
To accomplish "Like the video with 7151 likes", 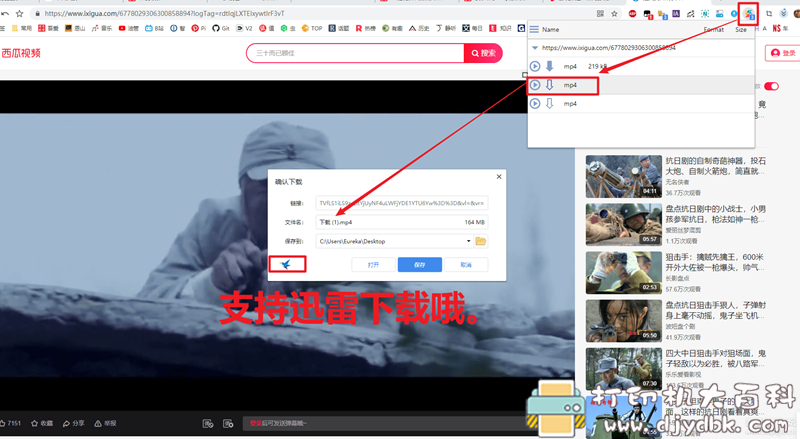I will [x=11, y=423].
